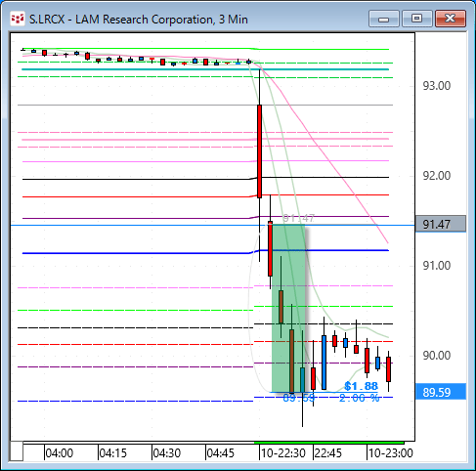Click the 04:30 time axis label
476x471 pixels.
tap(167, 453)
